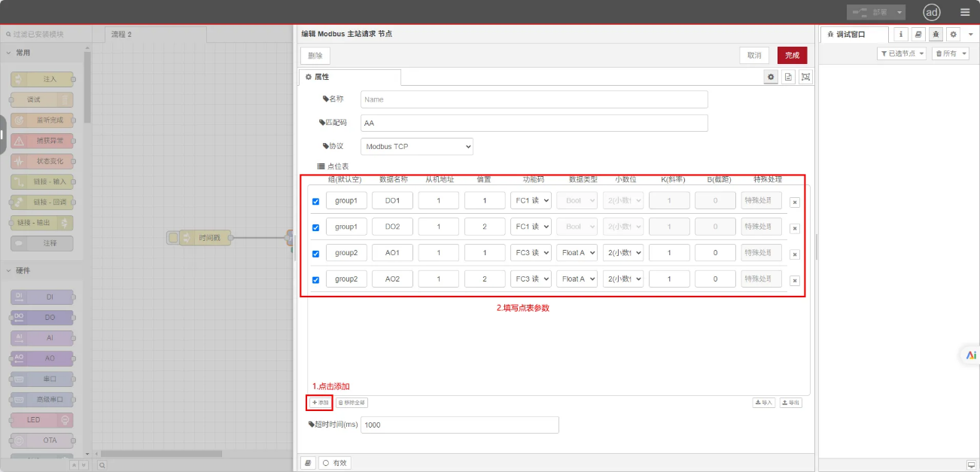980x472 pixels.
Task: Toggle the AO1 row checkbox
Action: pos(315,254)
